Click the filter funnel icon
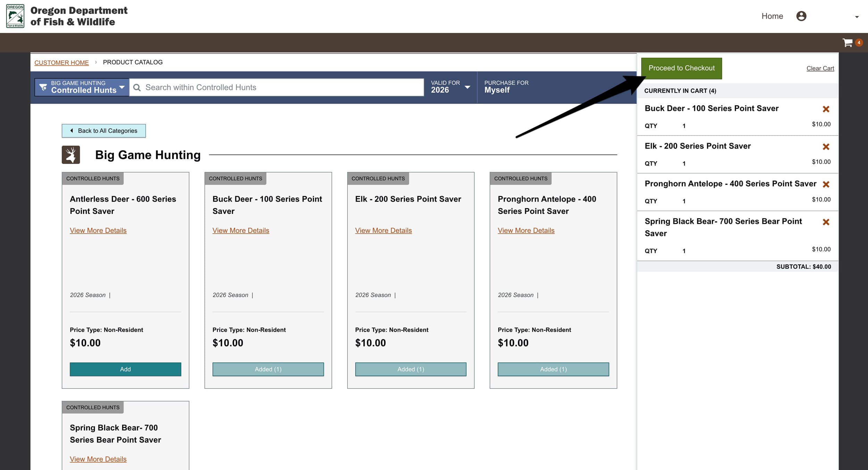The image size is (868, 470). 43,87
